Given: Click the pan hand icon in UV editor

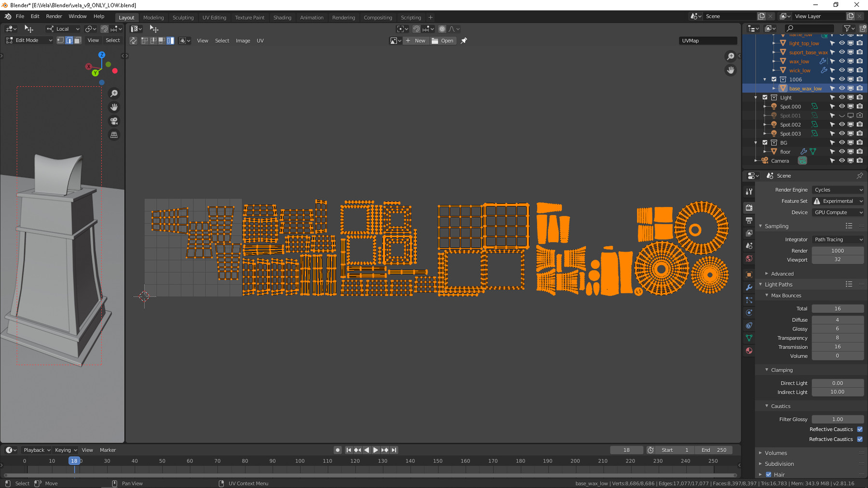Looking at the screenshot, I should click(731, 70).
